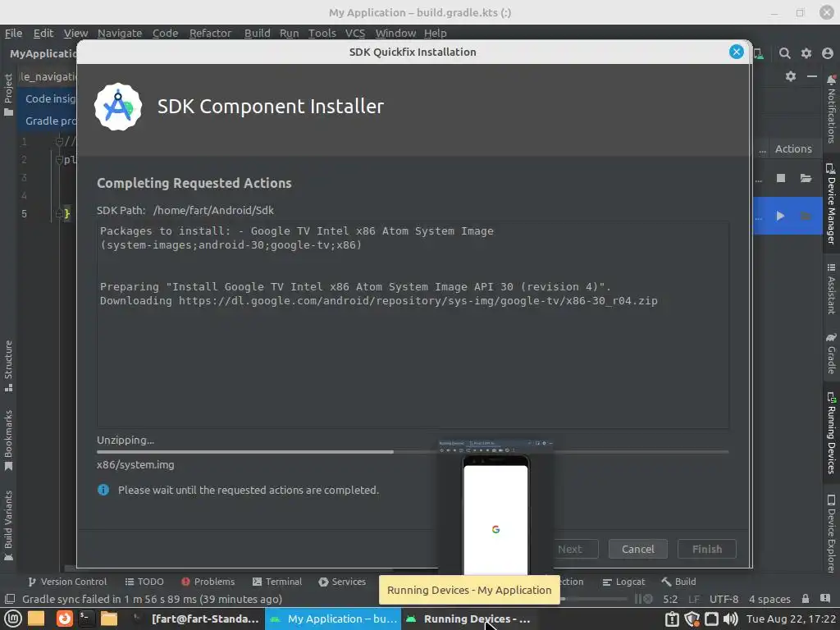Screen dimensions: 840x630
Task: Open the Navigate menu
Action: pos(120,33)
